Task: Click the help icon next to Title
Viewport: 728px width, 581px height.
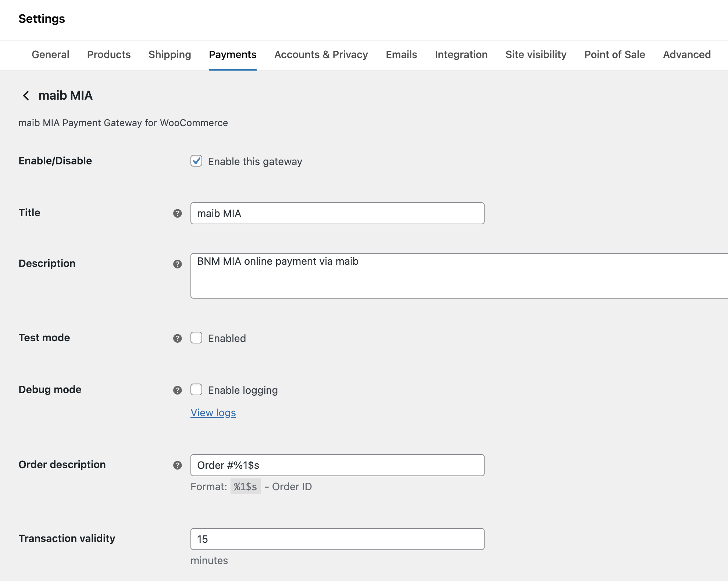Action: [178, 213]
